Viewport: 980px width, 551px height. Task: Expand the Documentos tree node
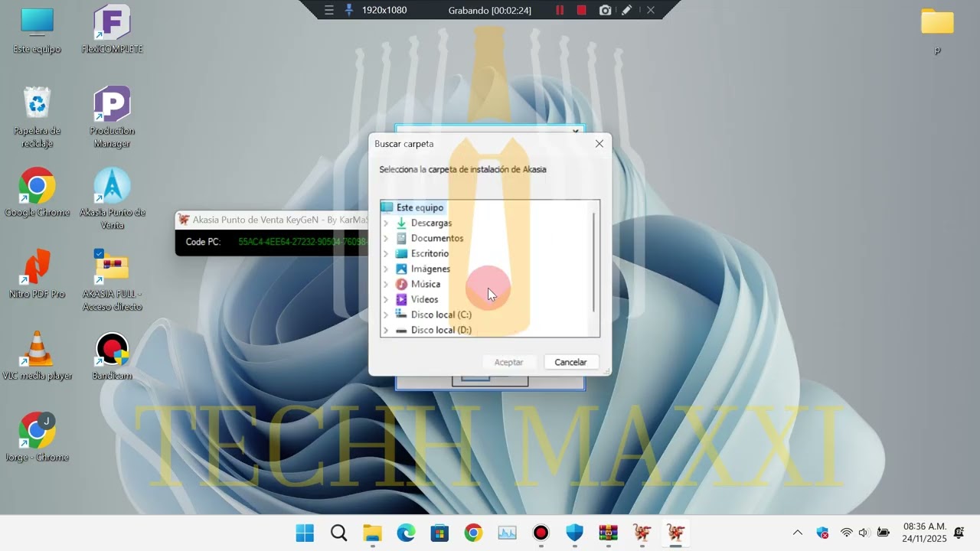386,239
